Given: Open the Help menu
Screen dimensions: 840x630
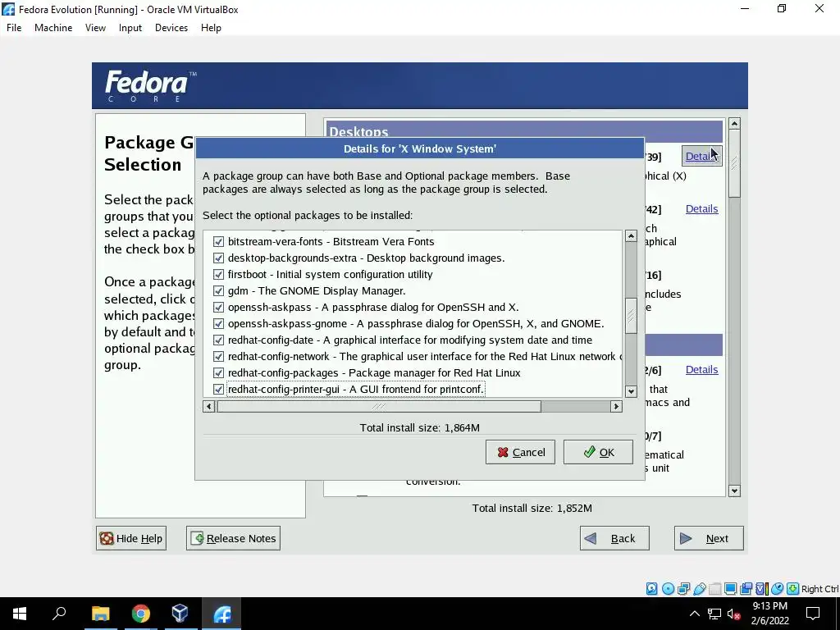Looking at the screenshot, I should click(211, 28).
